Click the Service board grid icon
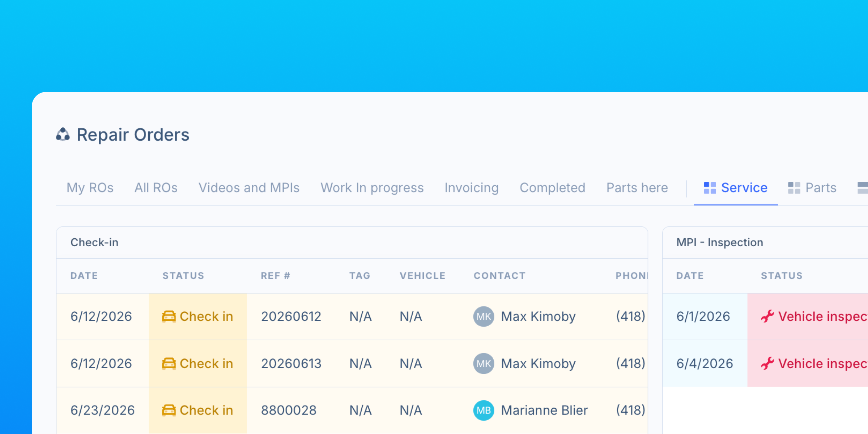The width and height of the screenshot is (868, 434). pos(710,188)
